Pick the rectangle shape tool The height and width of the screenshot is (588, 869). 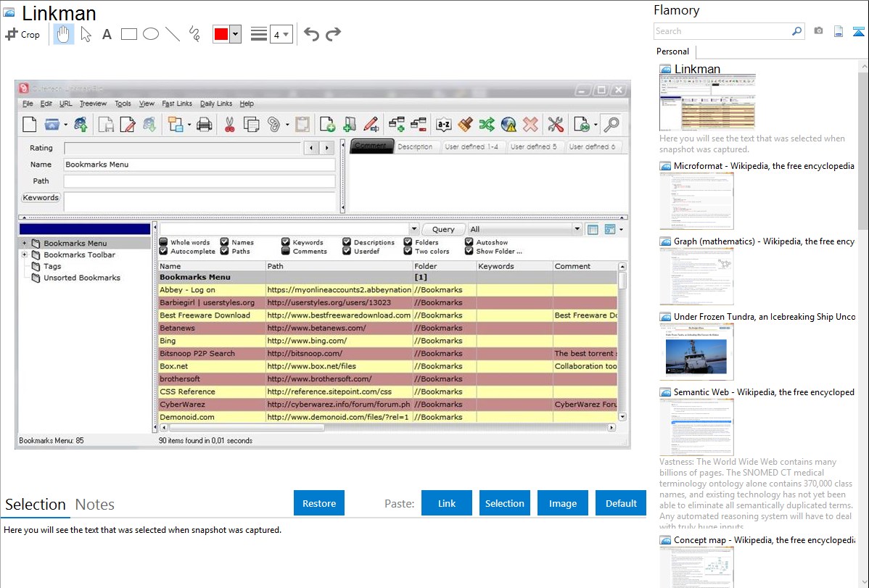[x=129, y=34]
